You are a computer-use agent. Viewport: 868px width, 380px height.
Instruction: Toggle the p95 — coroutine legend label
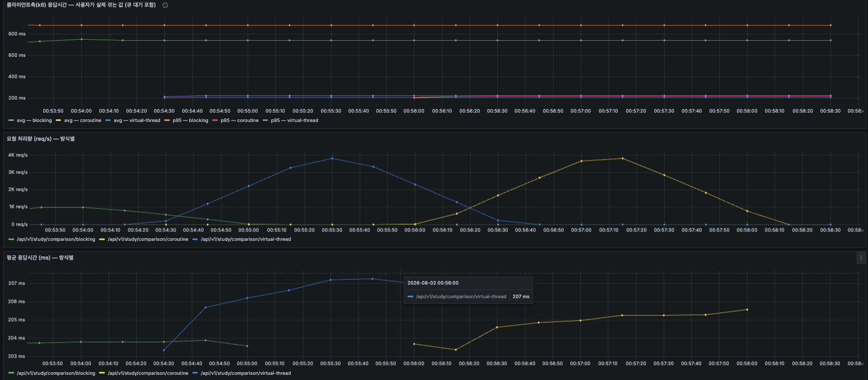240,120
